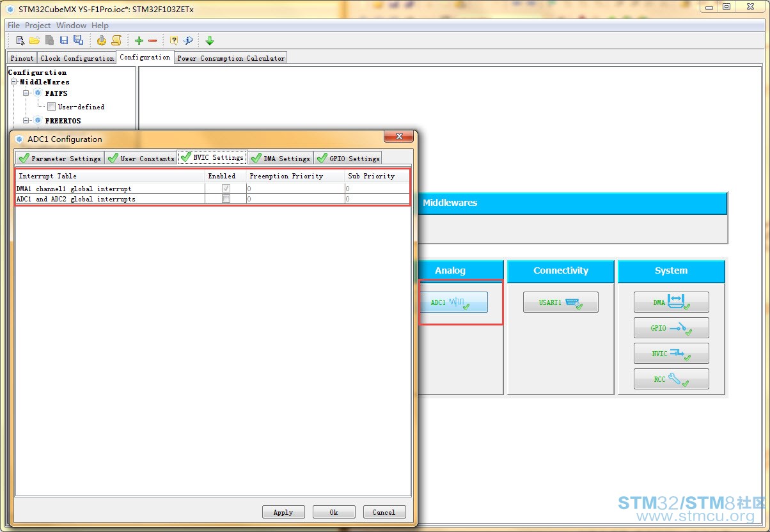Click the Preemption Priority column header
Screen dimensions: 770x532
point(295,176)
